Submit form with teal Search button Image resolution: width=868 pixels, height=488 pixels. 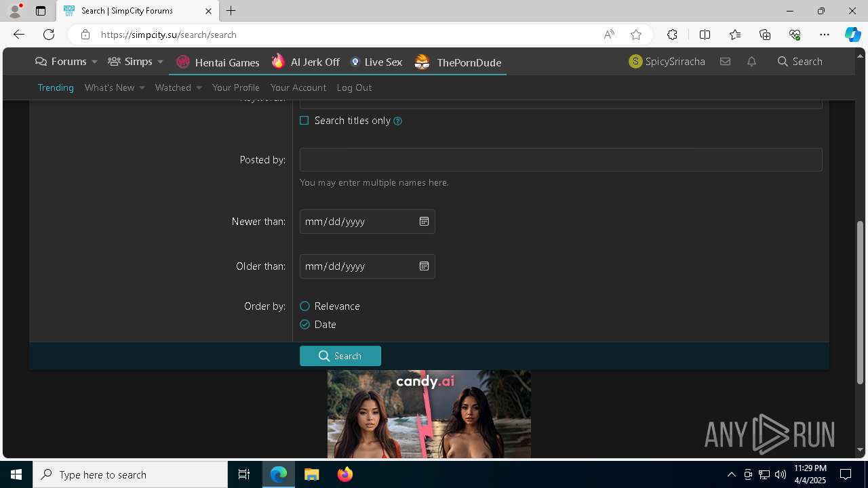click(340, 356)
